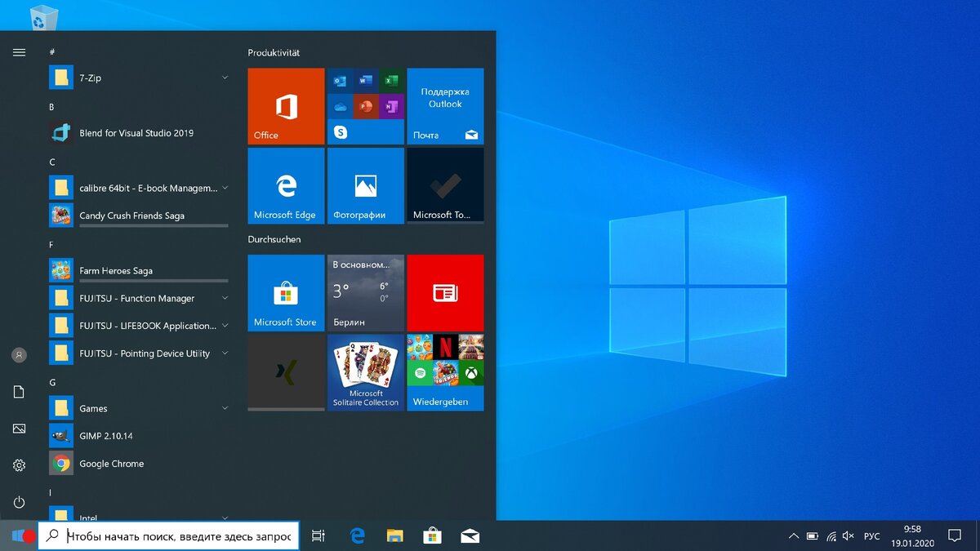Image resolution: width=980 pixels, height=551 pixels.
Task: Open File Explorer from the taskbar
Action: [x=395, y=535]
